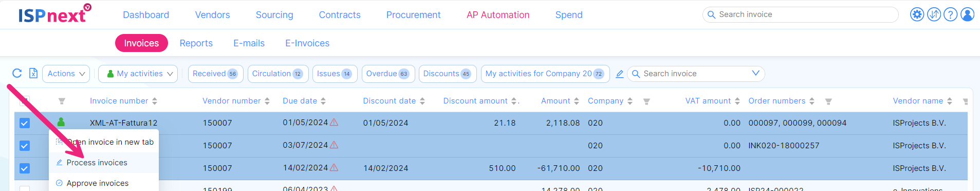Click magnifier icon in top search bar
This screenshot has width=980, height=191.
711,14
